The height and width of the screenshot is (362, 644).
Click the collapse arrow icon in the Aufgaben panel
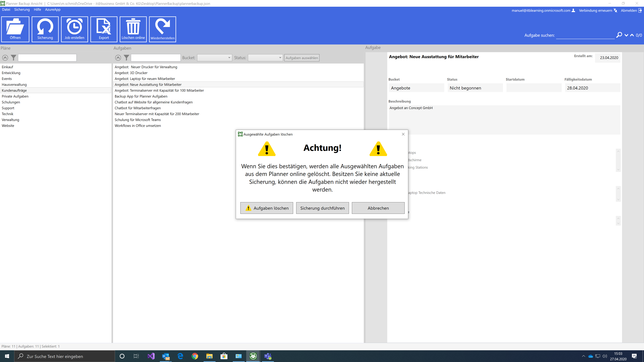118,58
